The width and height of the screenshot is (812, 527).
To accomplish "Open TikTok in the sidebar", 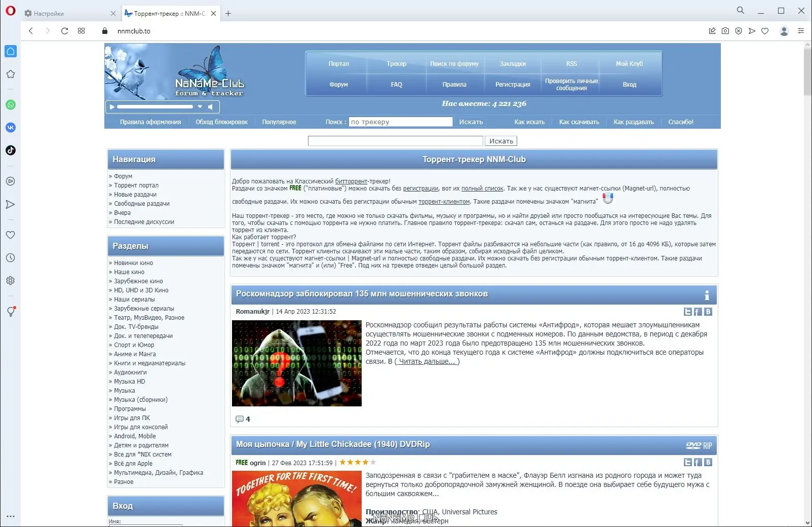I will pos(11,150).
